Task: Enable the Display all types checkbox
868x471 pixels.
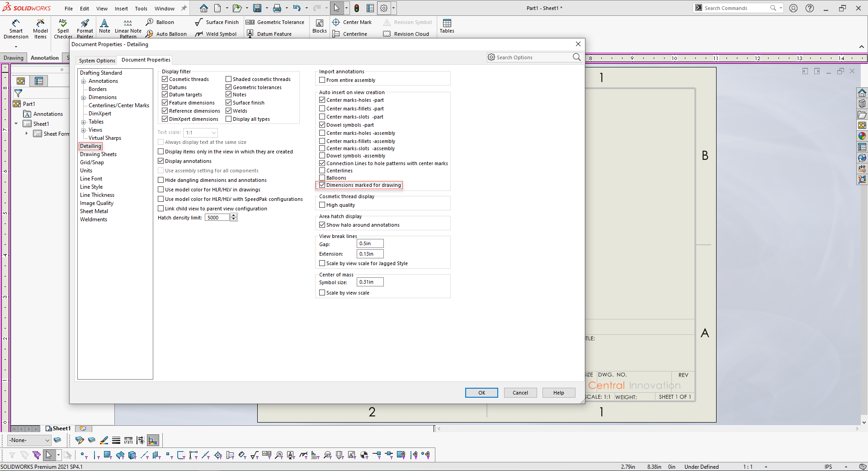Action: [229, 119]
